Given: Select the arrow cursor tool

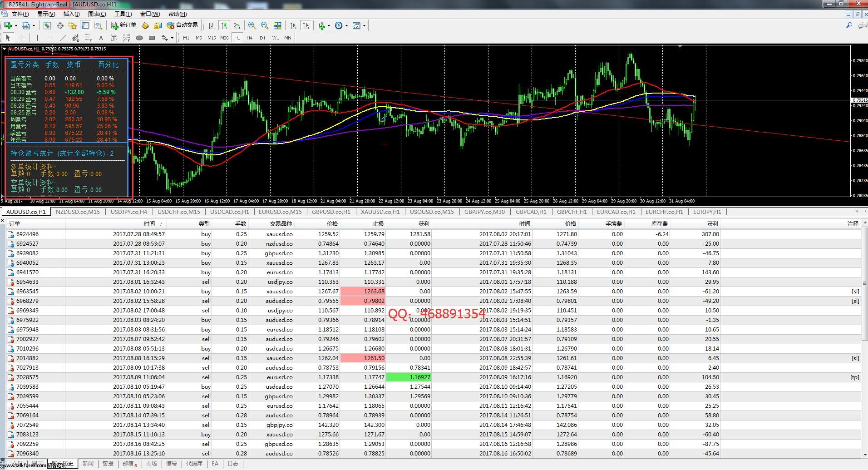Looking at the screenshot, I should tap(8, 38).
